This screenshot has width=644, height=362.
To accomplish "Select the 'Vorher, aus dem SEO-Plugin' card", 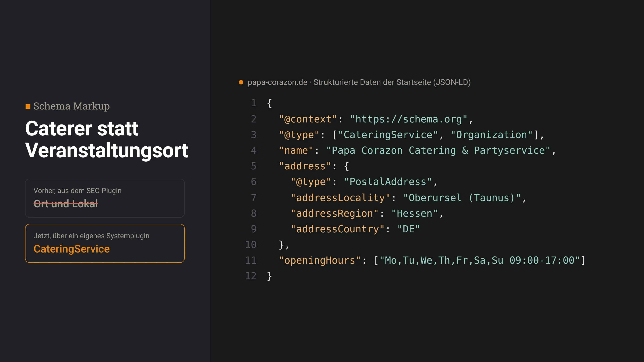I will [105, 198].
